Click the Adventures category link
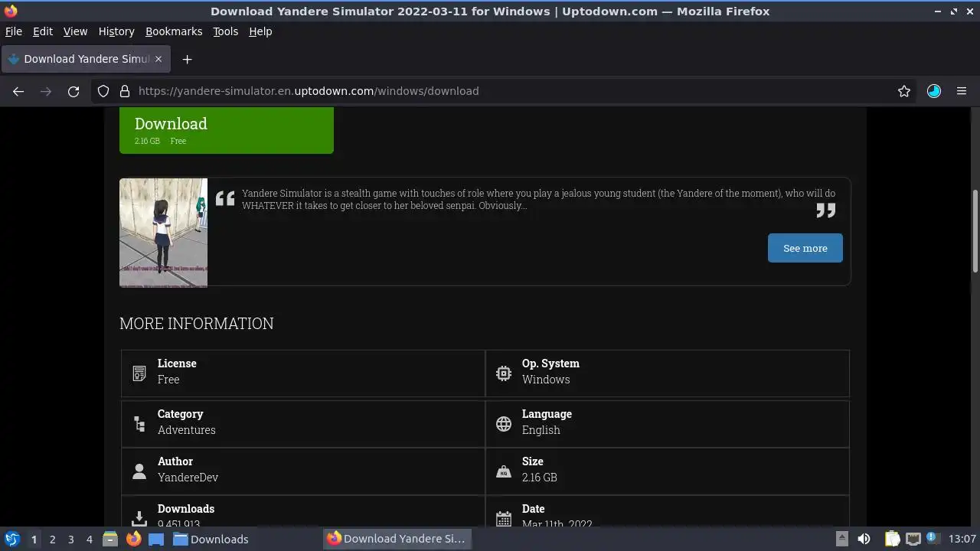Viewport: 980px width, 551px height. click(x=187, y=430)
